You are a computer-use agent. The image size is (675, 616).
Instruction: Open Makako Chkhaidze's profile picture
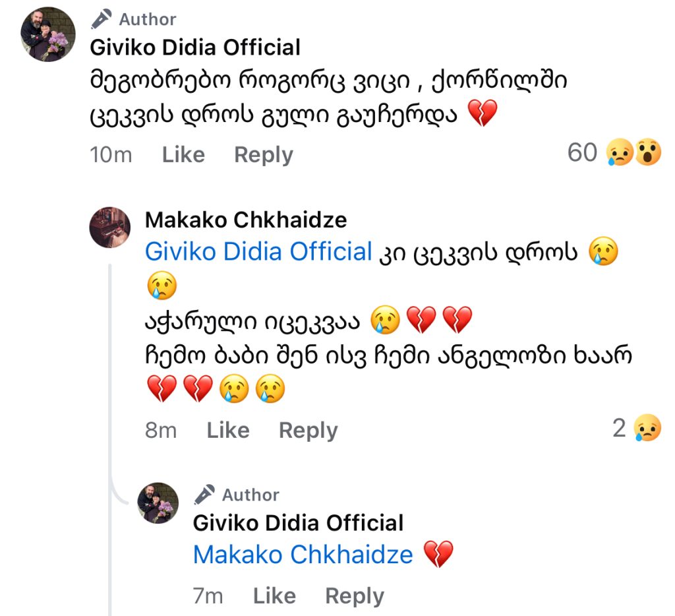coord(109,227)
